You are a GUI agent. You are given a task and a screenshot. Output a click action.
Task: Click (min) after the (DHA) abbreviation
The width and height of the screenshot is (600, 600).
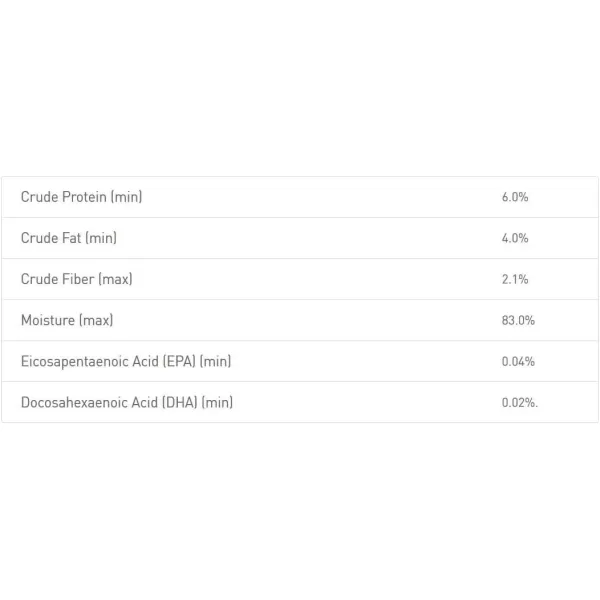coord(217,402)
